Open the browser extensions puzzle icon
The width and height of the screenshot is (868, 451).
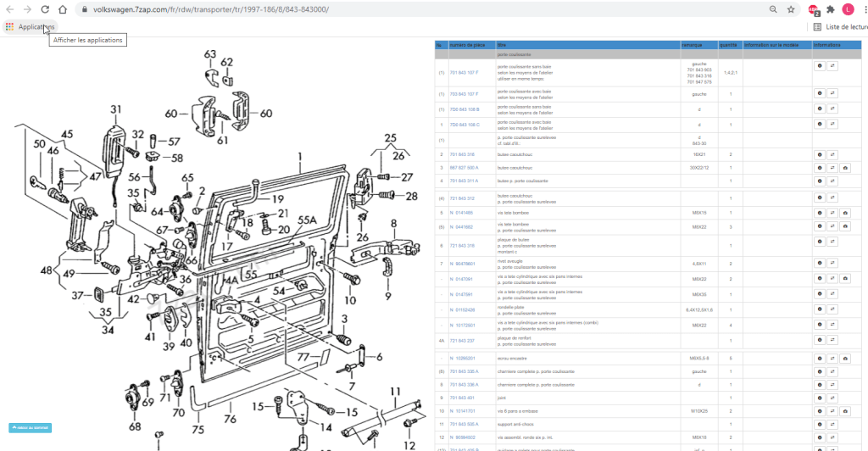pyautogui.click(x=831, y=9)
